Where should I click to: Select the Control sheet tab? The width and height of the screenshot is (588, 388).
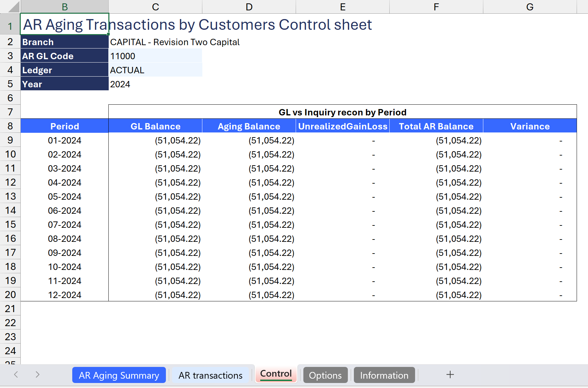tap(276, 374)
